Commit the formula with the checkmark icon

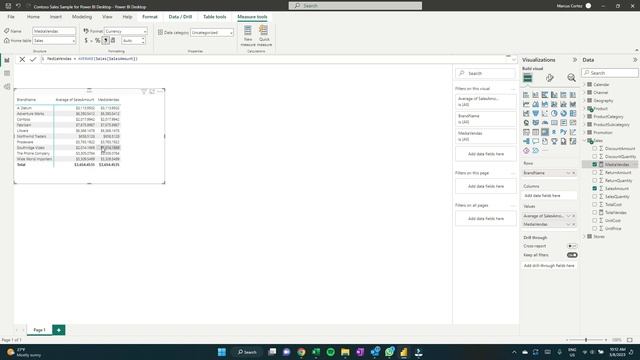click(x=33, y=59)
